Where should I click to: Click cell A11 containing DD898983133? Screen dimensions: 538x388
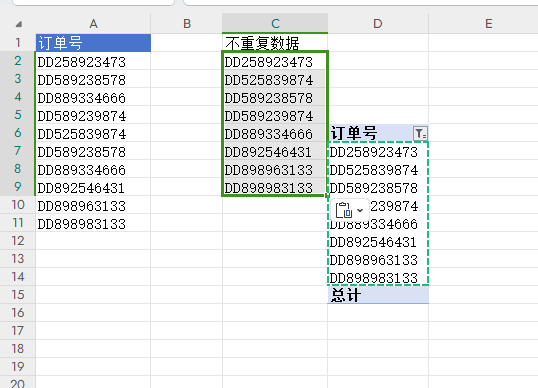pyautogui.click(x=93, y=223)
